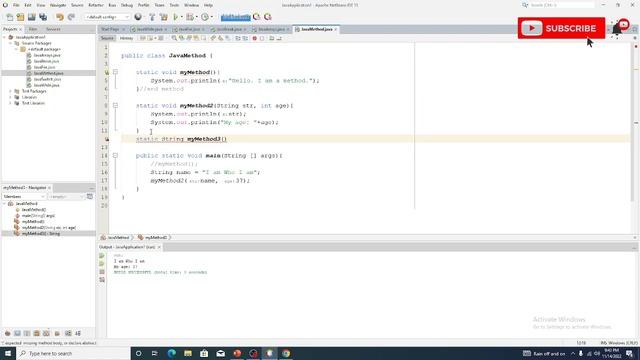Screen dimensions: 640x360
Task: Close the Navigator panel tab
Action: [x=49, y=188]
